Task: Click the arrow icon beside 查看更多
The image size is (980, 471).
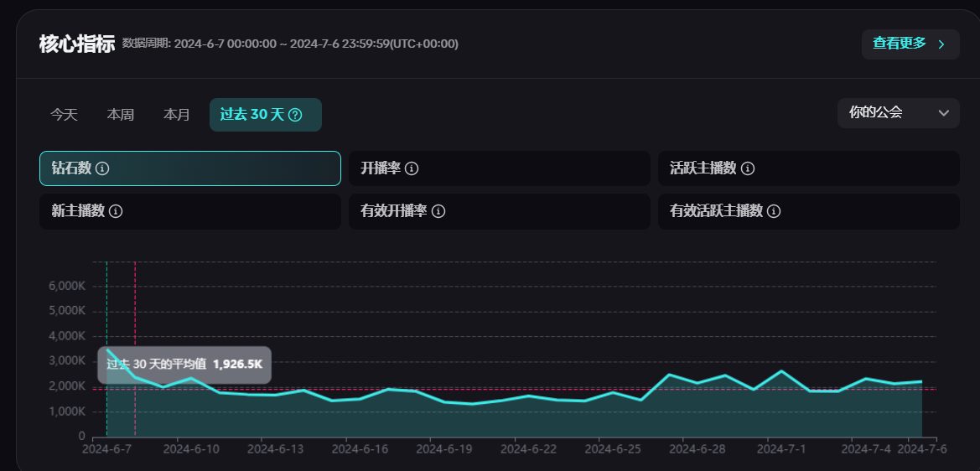Action: pyautogui.click(x=942, y=44)
